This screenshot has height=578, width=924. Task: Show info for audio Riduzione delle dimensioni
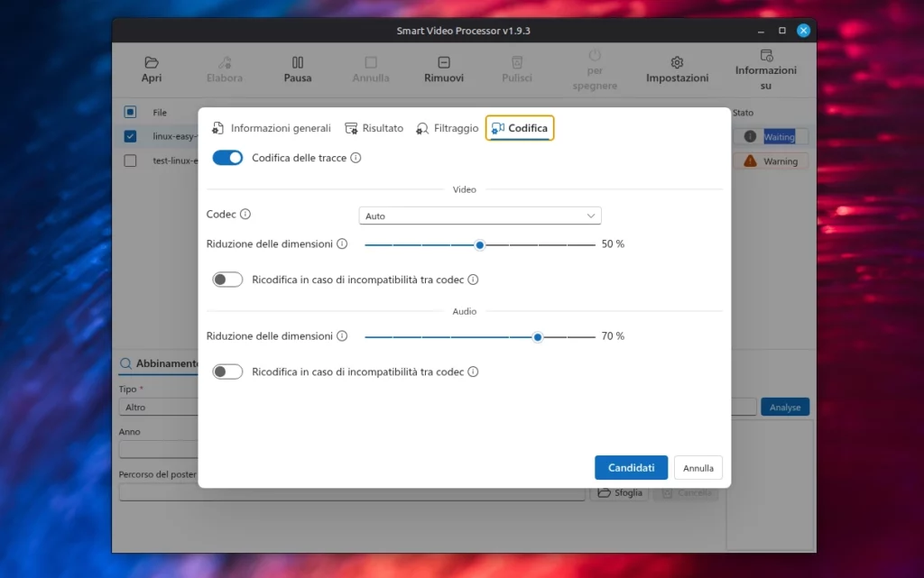342,336
